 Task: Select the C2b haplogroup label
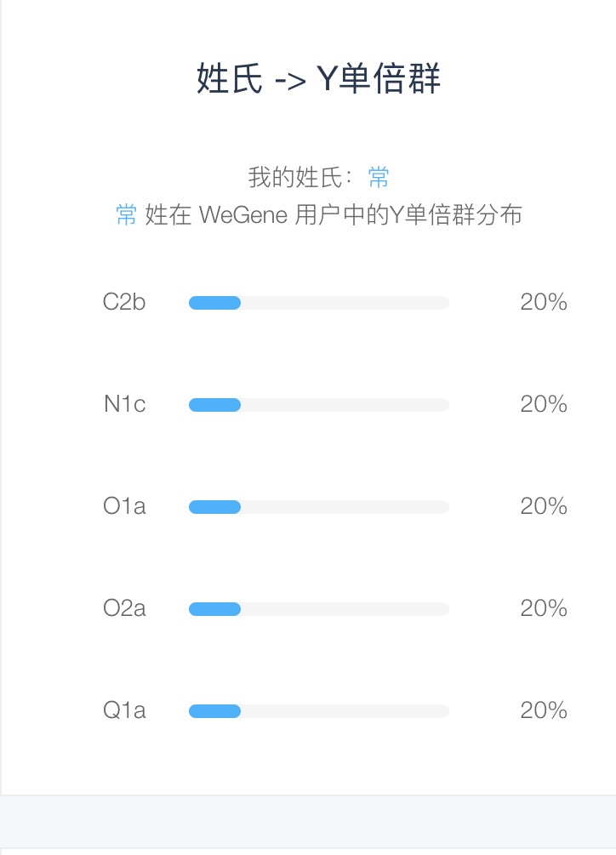point(124,302)
